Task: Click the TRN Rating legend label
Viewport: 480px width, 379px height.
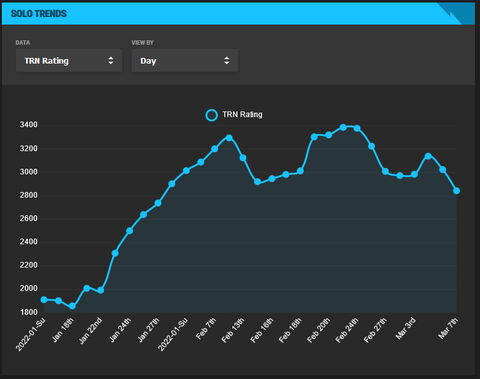Action: pos(242,115)
